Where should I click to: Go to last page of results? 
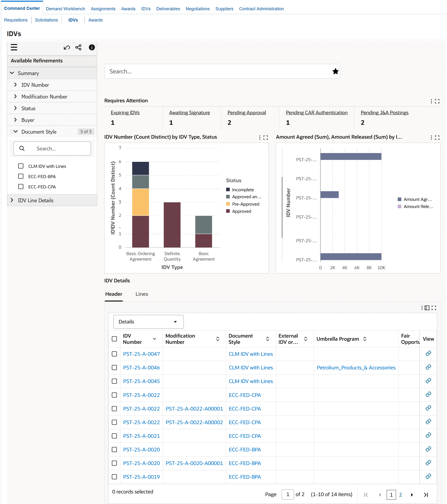pos(426,495)
